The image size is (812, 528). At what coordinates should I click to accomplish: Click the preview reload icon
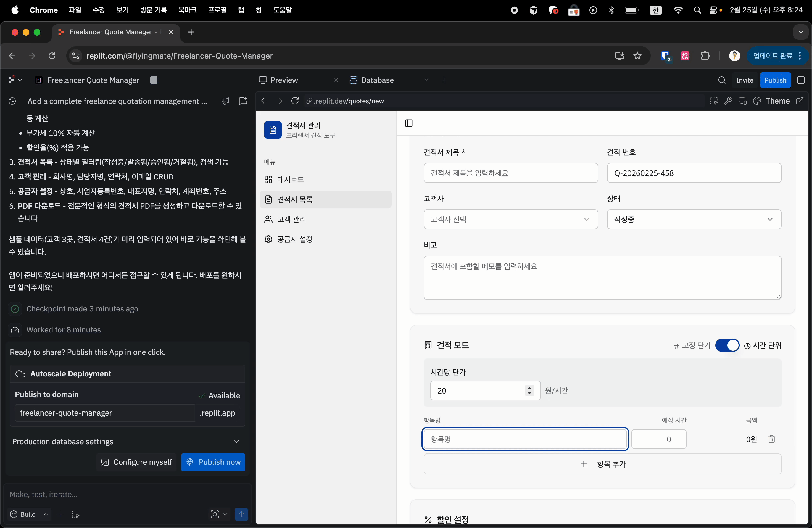tap(295, 101)
